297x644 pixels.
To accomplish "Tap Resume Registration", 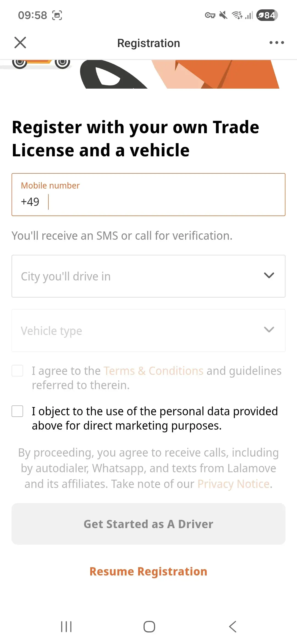I will point(148,571).
